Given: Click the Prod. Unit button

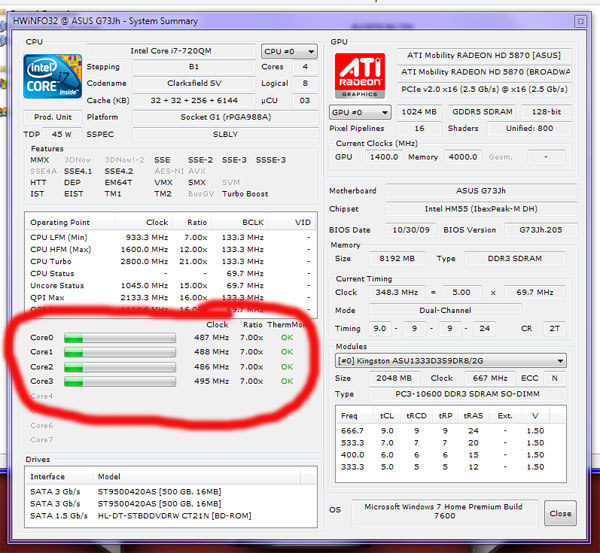Looking at the screenshot, I should point(53,117).
